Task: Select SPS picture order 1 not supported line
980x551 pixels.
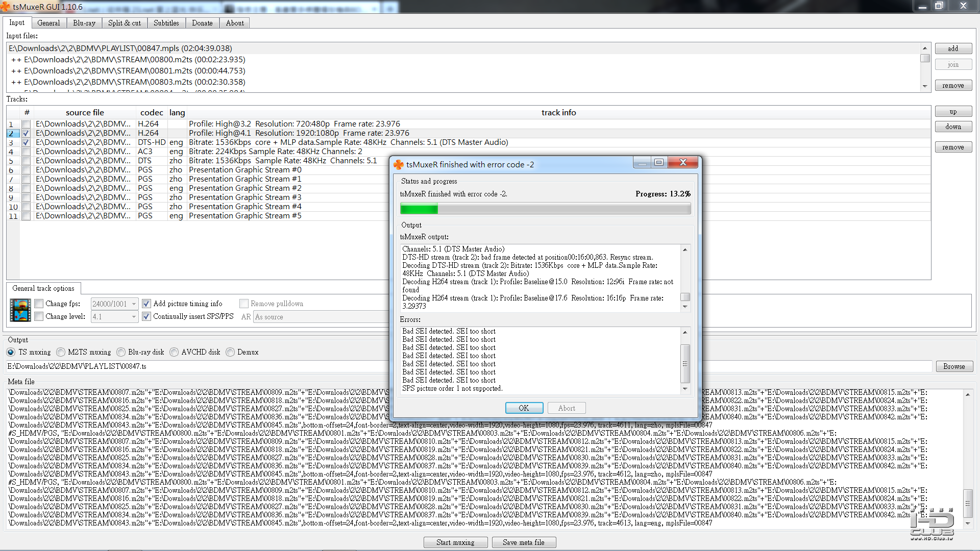Action: pyautogui.click(x=452, y=388)
